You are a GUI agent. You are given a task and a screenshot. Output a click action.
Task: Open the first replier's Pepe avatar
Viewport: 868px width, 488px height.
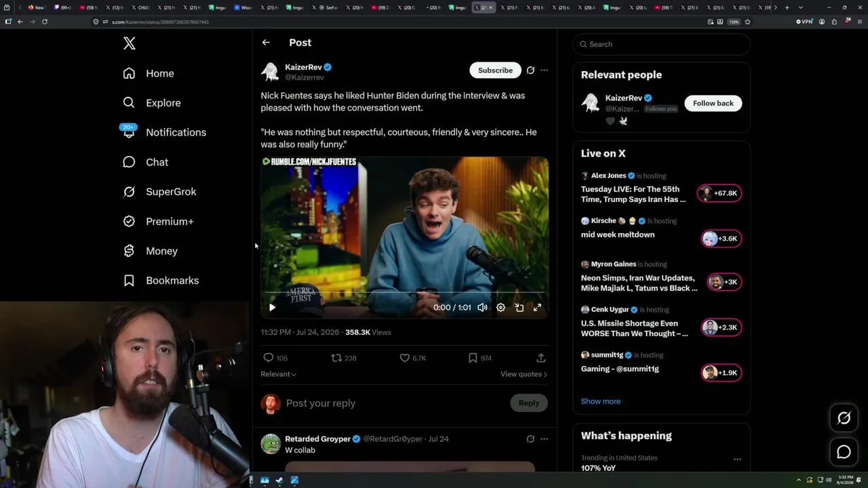(271, 444)
